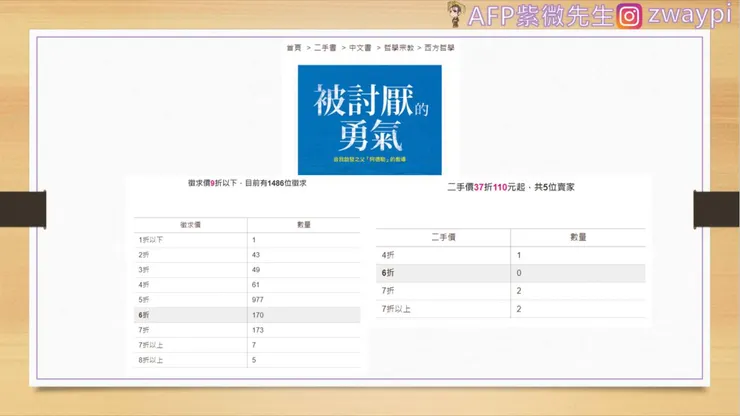
Task: Select 7折 in the 二手價 table
Action: click(388, 291)
